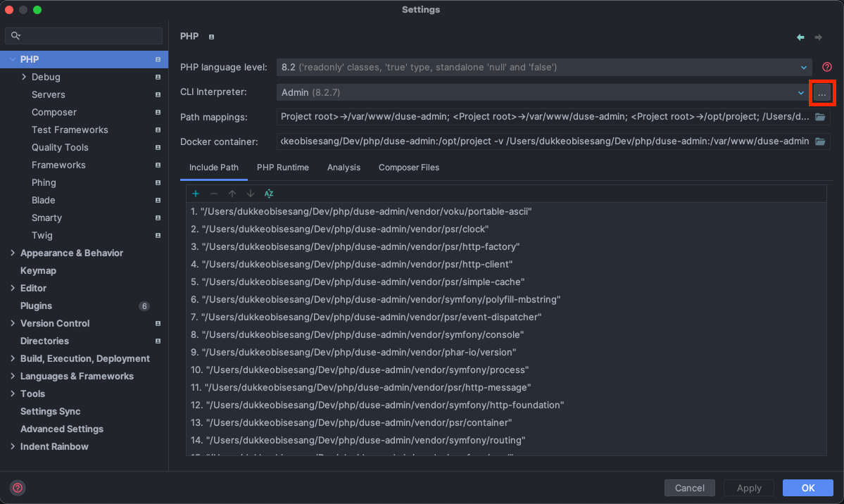Open PHP language level dropdown
Image resolution: width=844 pixels, height=504 pixels.
(x=804, y=68)
